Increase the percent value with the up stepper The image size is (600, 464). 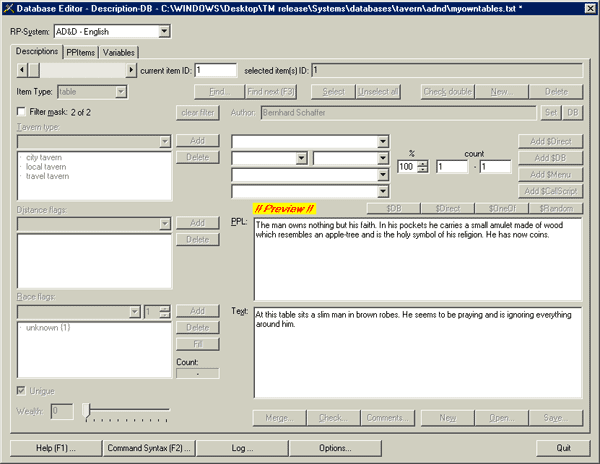pos(423,163)
